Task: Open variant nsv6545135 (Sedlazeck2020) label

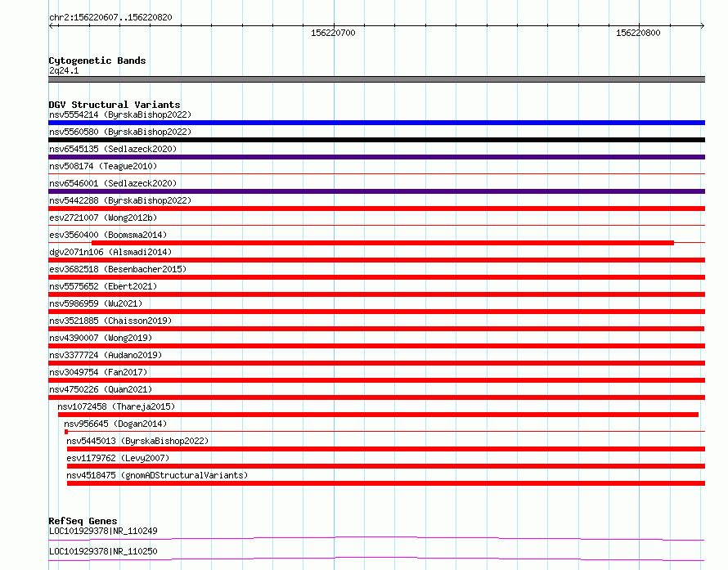Action: click(113, 149)
